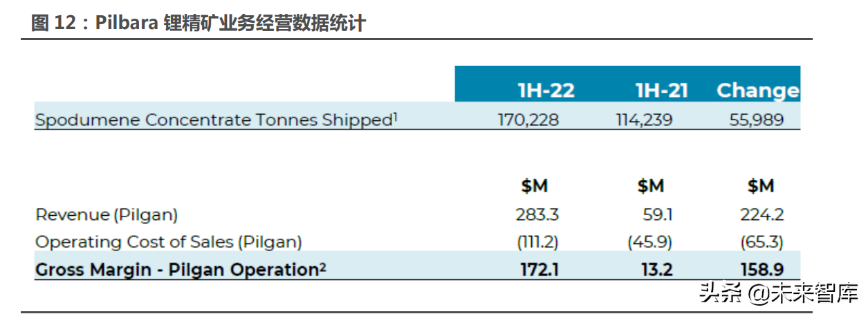The height and width of the screenshot is (314, 868).
Task: Select the 1H-21 column header
Action: point(663,91)
